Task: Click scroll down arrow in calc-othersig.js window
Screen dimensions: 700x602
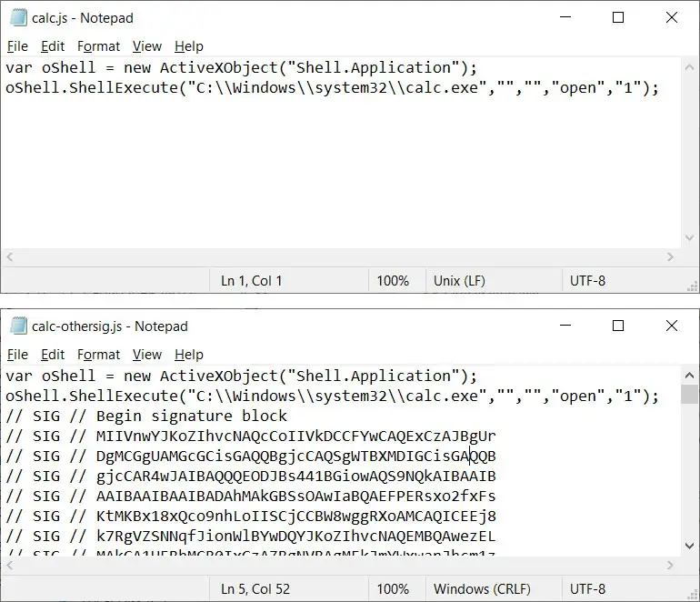Action: pyautogui.click(x=689, y=546)
